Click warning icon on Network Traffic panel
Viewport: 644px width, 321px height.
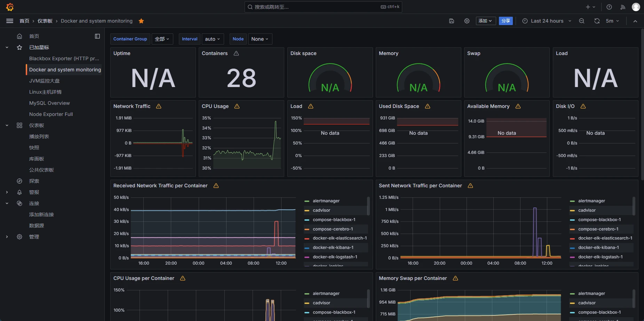pos(159,106)
